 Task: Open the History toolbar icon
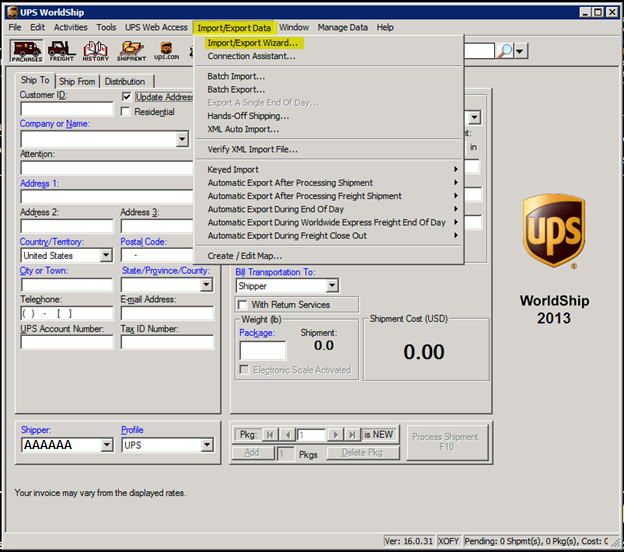96,50
